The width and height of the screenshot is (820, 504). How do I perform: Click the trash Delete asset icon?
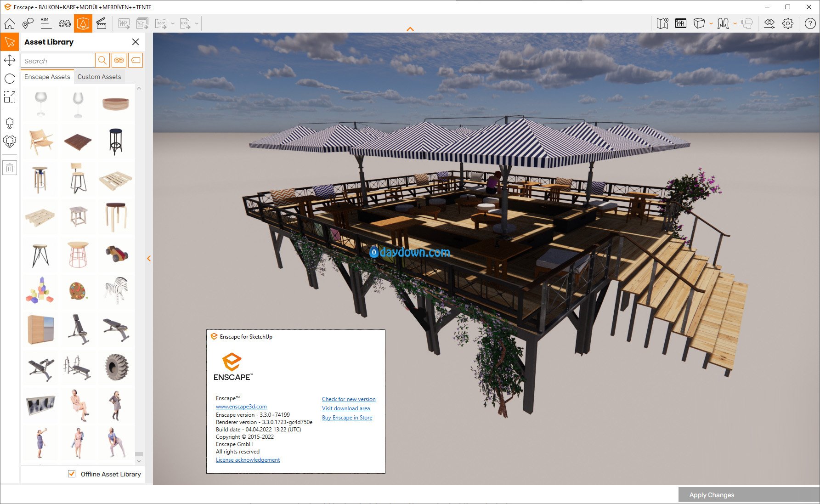[x=10, y=168]
